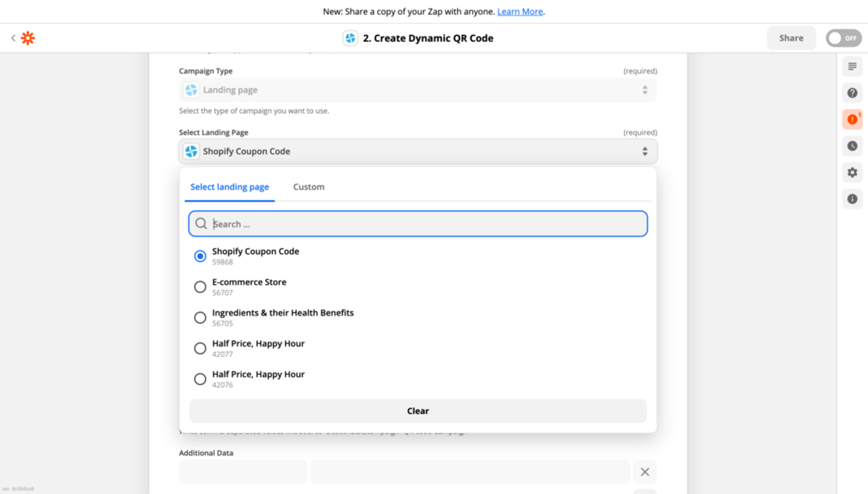Click the ID text 59868

(x=222, y=262)
